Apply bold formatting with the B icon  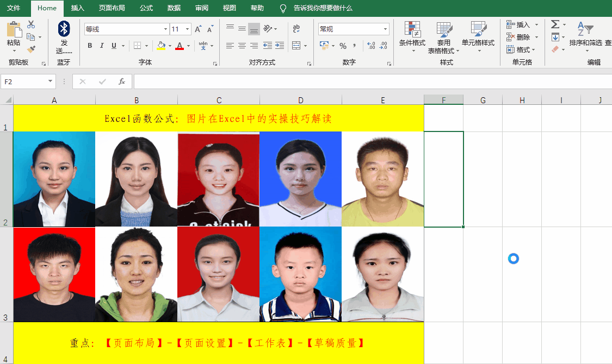tap(90, 46)
